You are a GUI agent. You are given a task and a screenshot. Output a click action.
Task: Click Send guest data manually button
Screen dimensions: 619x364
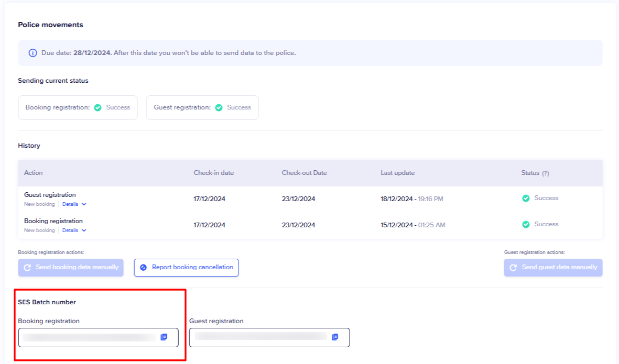(x=553, y=267)
